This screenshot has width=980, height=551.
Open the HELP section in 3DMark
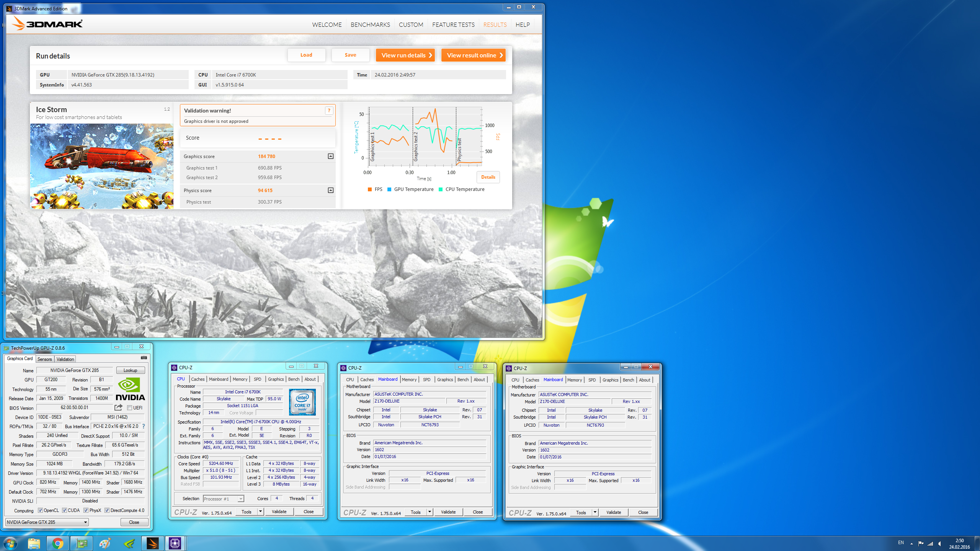pos(523,24)
